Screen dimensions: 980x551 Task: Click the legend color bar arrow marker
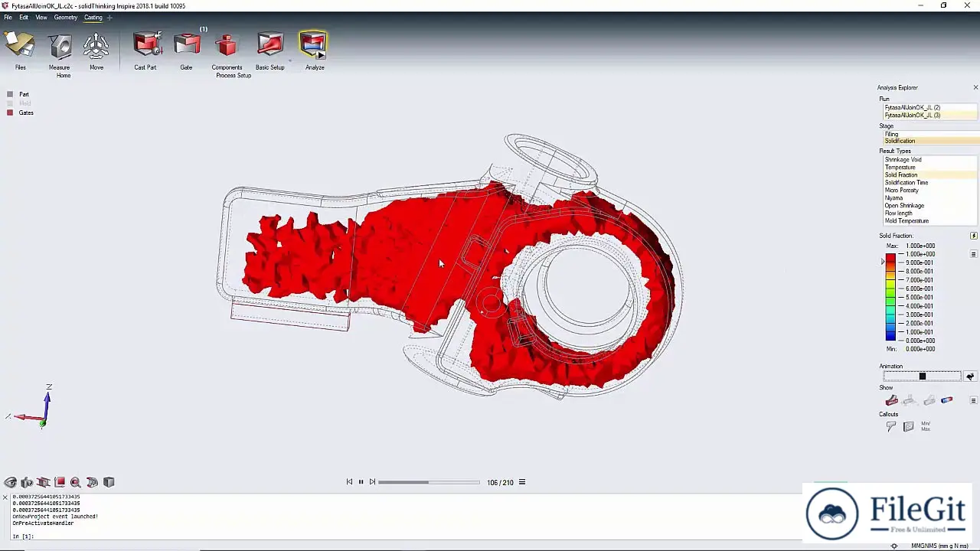coord(883,262)
